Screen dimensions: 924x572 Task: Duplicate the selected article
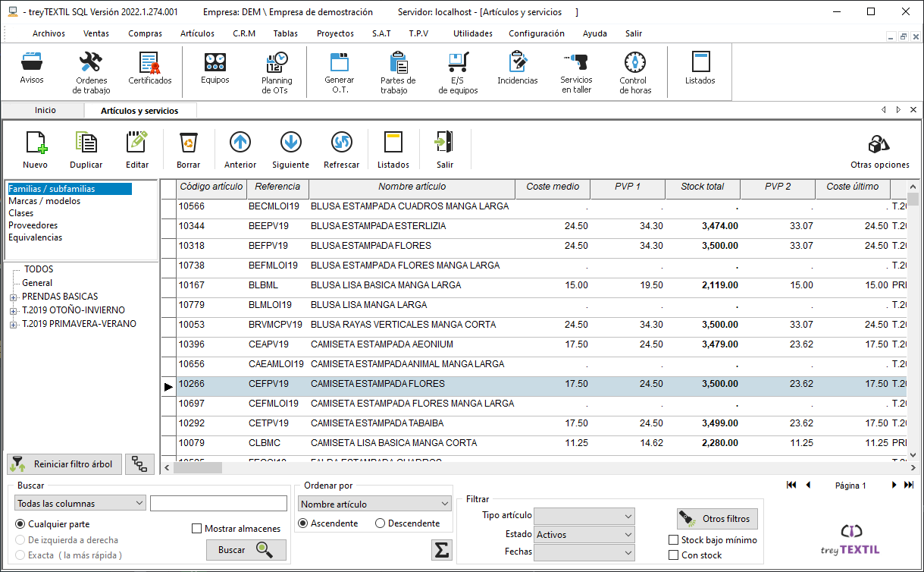pos(86,149)
